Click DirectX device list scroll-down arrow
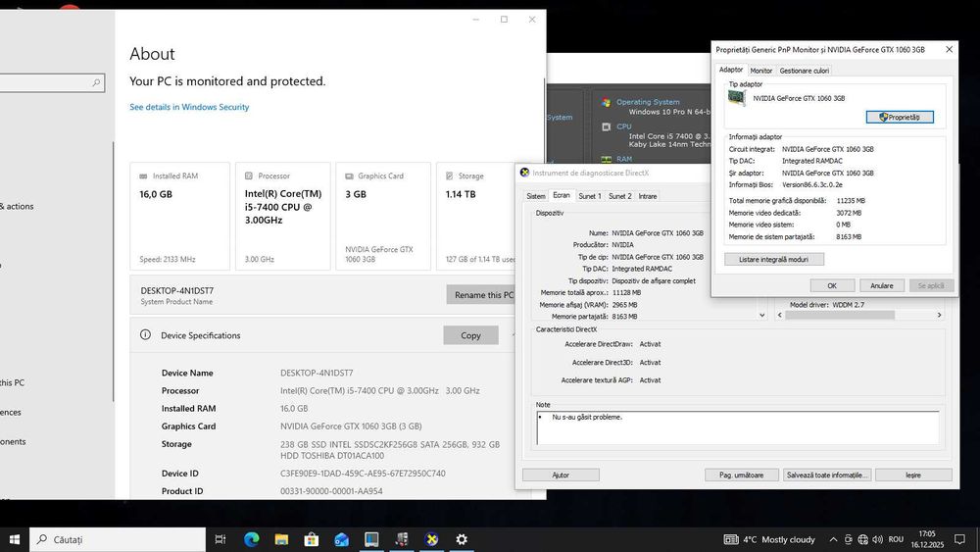Image resolution: width=980 pixels, height=552 pixels. [x=761, y=315]
